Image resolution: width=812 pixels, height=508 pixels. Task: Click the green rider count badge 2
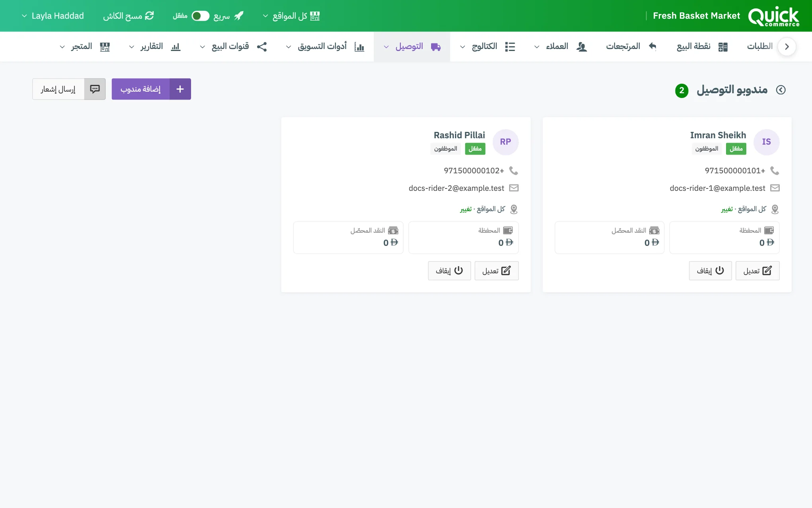(682, 90)
